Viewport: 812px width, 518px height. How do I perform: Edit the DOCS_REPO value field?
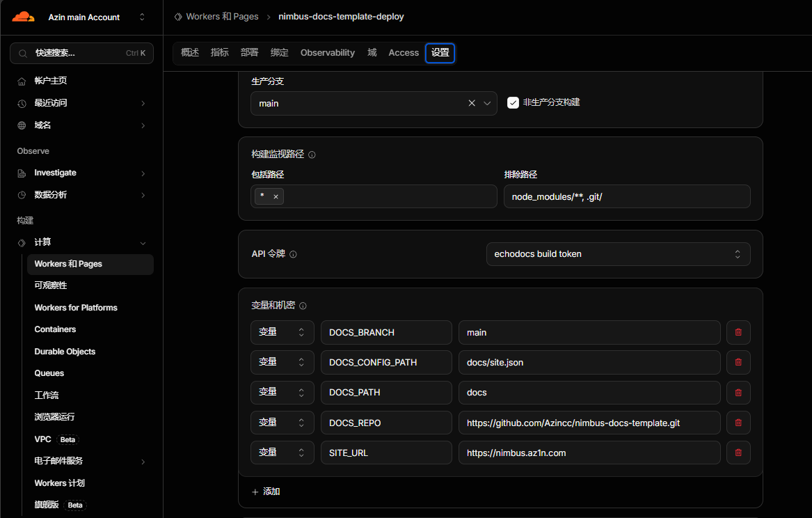tap(589, 423)
